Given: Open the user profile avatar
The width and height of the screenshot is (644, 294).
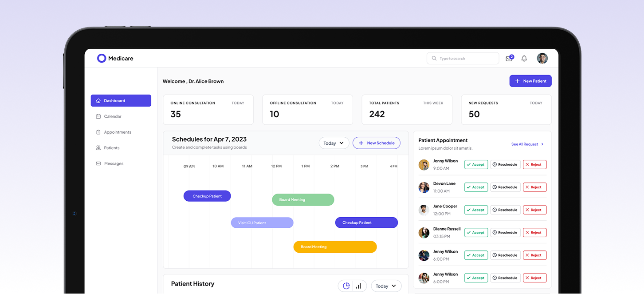Looking at the screenshot, I should (x=542, y=59).
